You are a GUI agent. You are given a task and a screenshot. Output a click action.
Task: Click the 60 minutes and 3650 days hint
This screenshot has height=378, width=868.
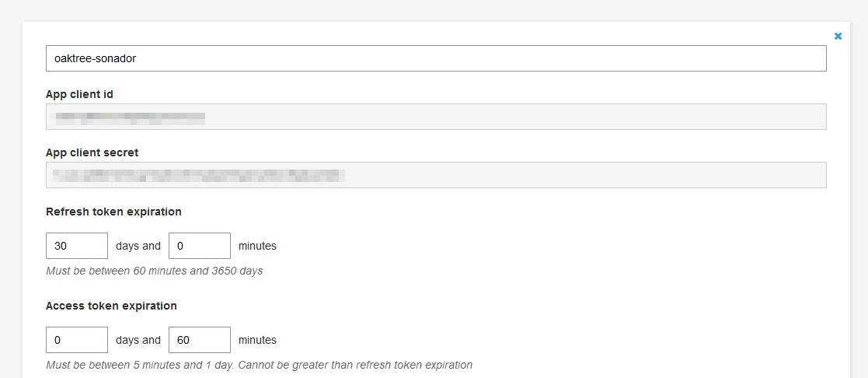click(155, 271)
